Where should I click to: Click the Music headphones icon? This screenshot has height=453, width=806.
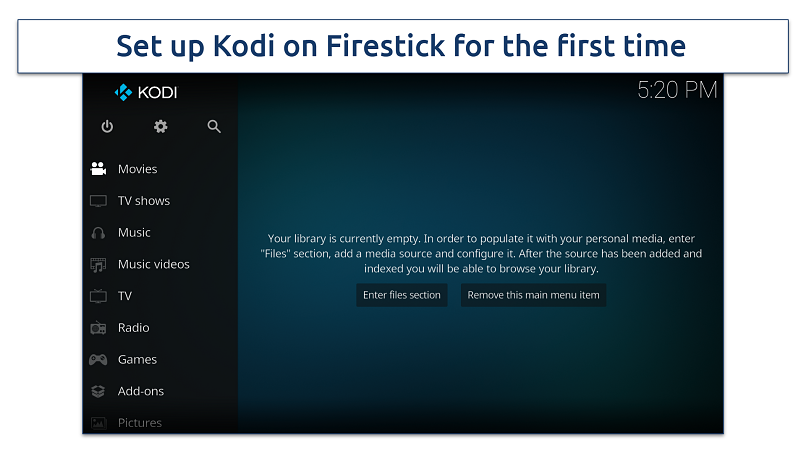(x=98, y=233)
